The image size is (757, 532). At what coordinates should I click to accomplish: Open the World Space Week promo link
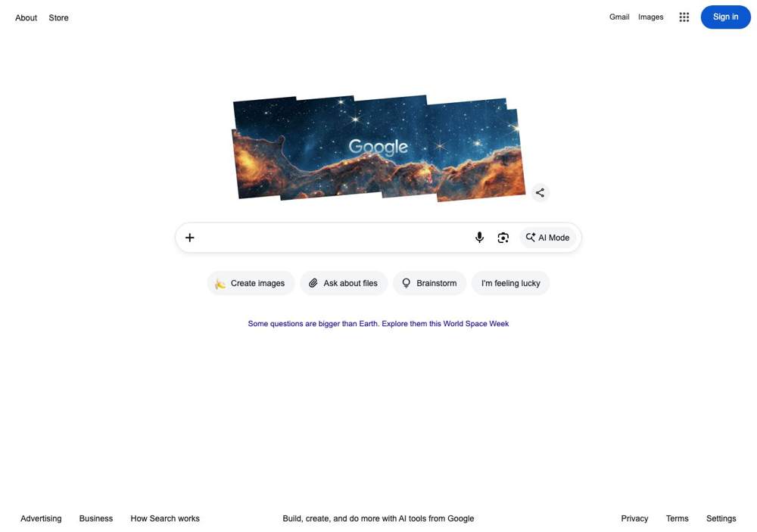[378, 323]
